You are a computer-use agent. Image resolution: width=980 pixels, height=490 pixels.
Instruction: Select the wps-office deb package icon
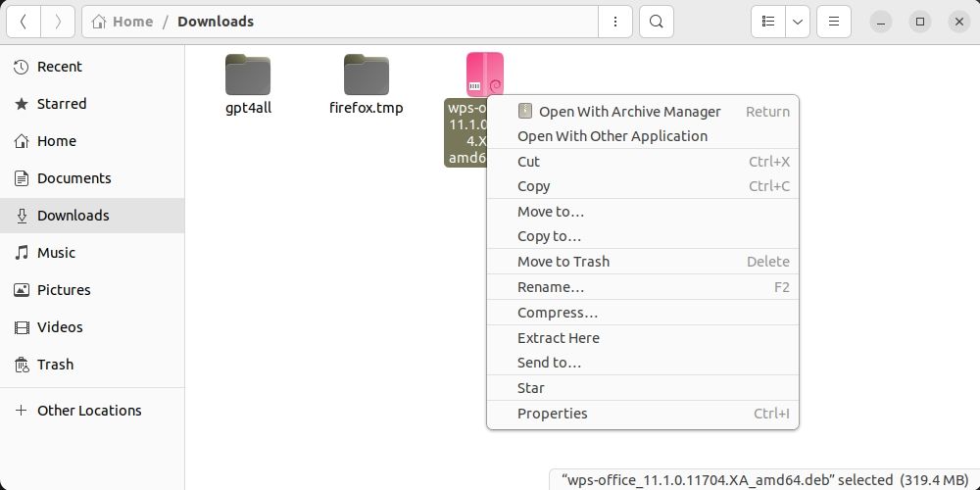(x=485, y=74)
